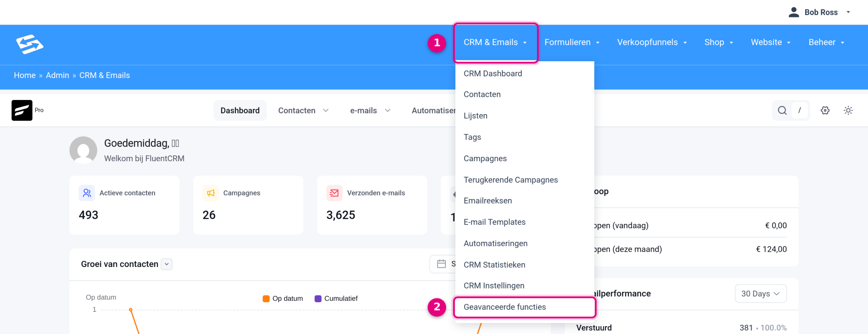The height and width of the screenshot is (334, 868).
Task: Click the slash keyboard shortcut badge
Action: click(x=800, y=110)
